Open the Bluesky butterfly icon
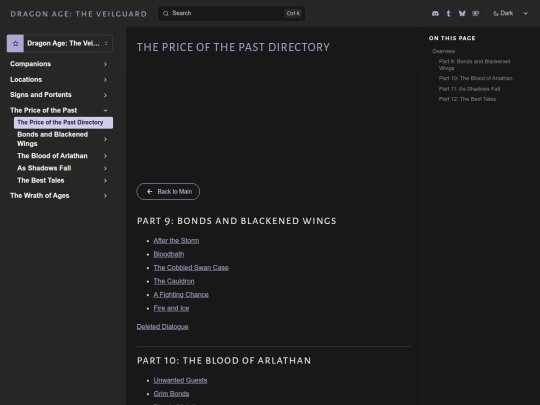Viewport: 540px width, 405px height. point(462,13)
